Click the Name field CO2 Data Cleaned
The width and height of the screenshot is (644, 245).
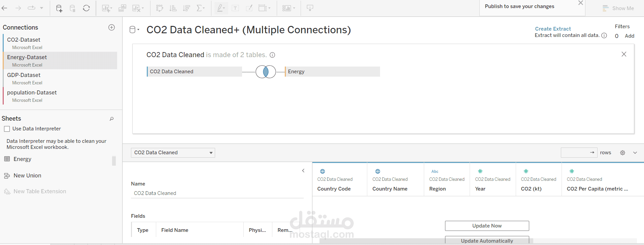217,193
